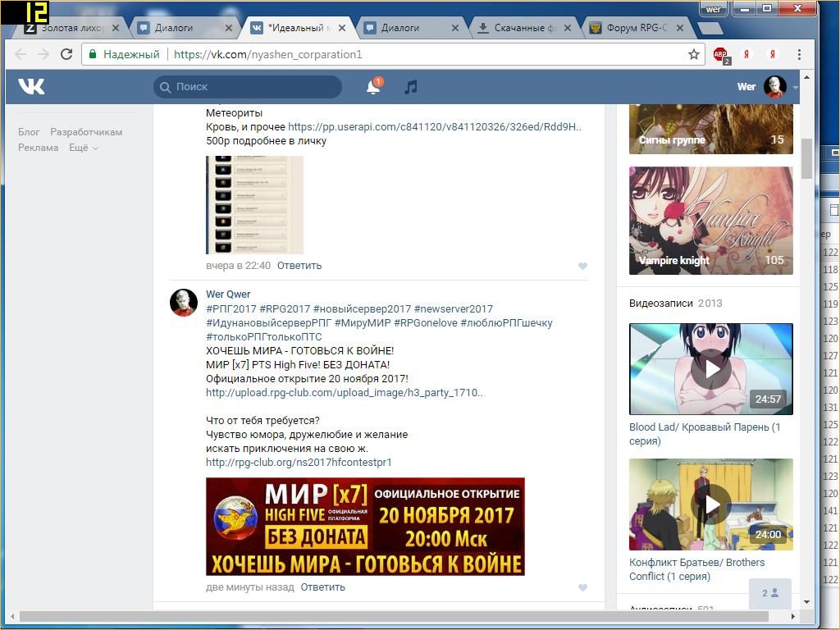Open the attached screenshot thumbnail in comment
The image size is (840, 630).
pyautogui.click(x=254, y=205)
